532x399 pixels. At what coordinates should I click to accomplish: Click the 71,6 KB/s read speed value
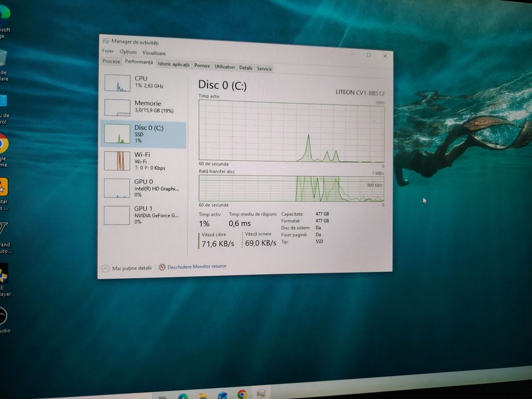(218, 243)
